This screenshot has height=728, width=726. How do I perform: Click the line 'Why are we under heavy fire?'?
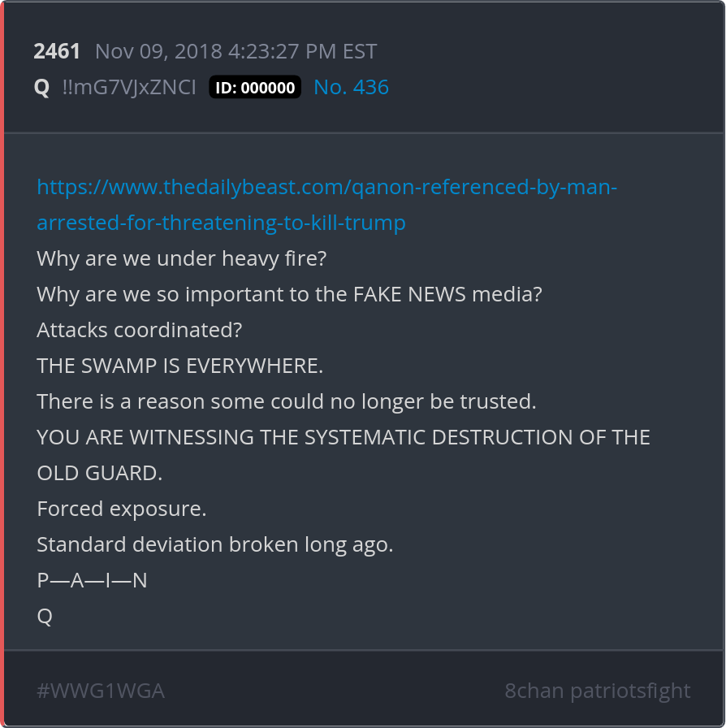[x=181, y=258]
